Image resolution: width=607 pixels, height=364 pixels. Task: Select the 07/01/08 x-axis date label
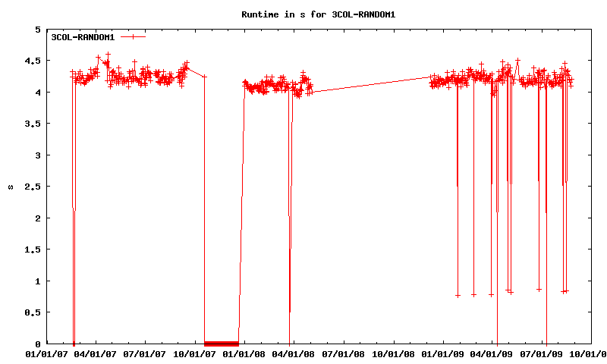pyautogui.click(x=344, y=353)
